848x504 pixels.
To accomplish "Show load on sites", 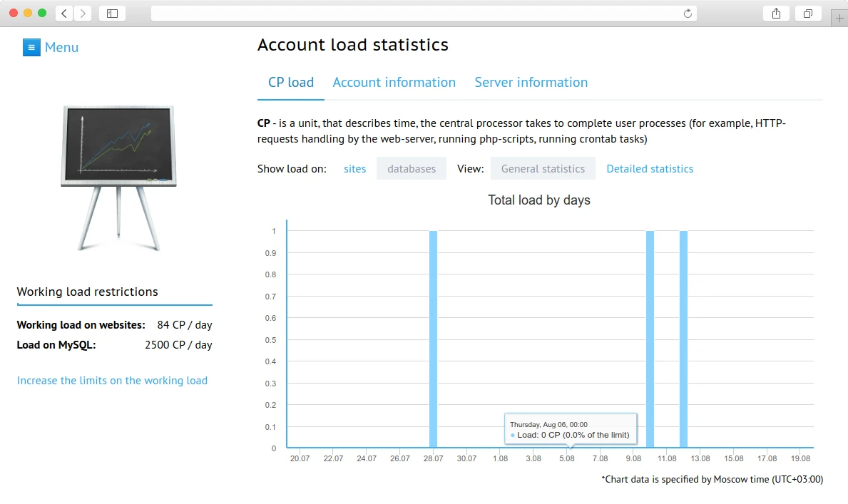I will tap(354, 168).
